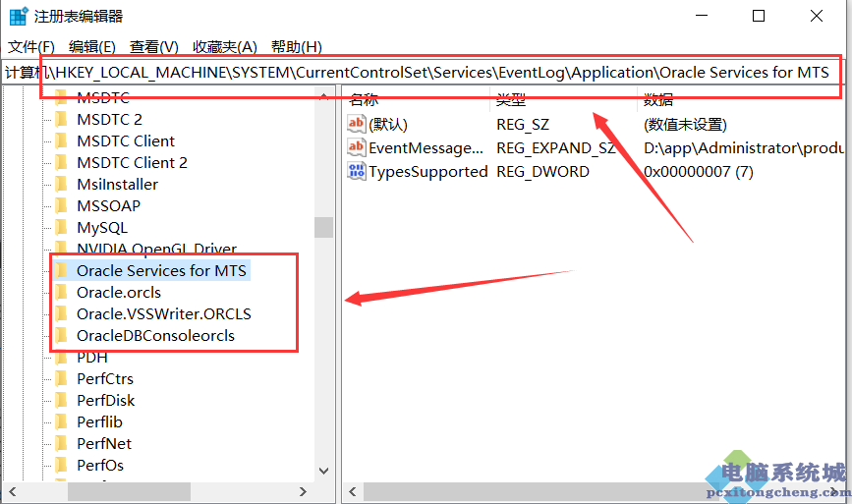This screenshot has width=852, height=504.
Task: Click the tree pane vertical scrollbar thumb
Action: click(324, 227)
